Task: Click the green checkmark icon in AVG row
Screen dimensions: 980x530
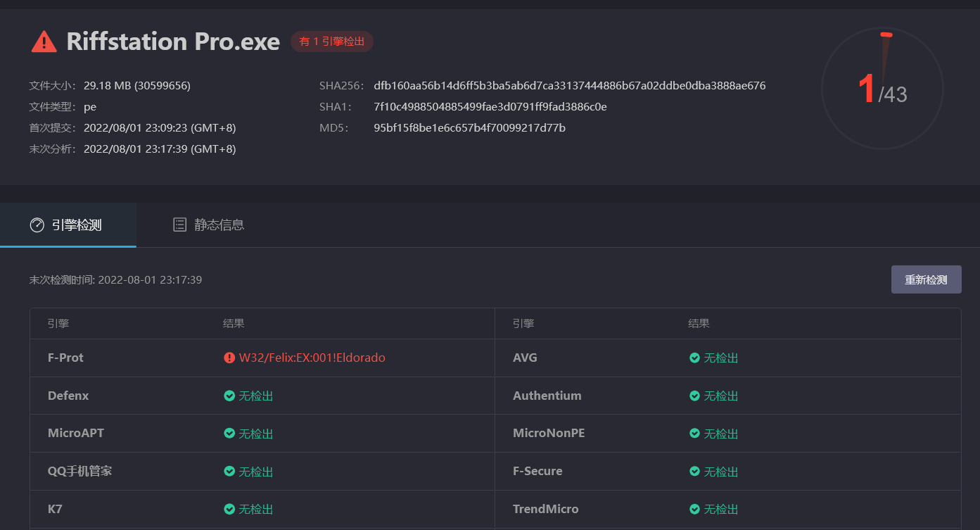Action: 694,358
